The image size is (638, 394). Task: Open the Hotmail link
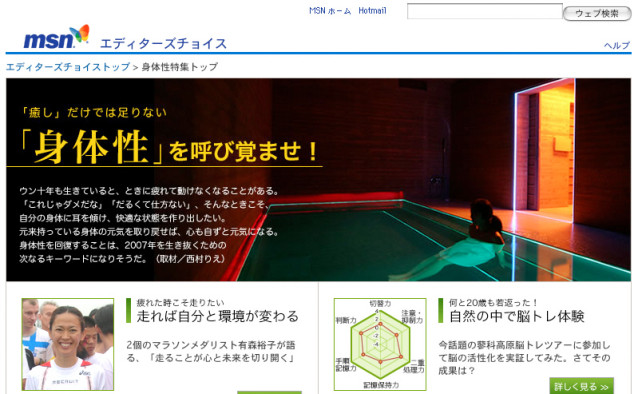372,11
